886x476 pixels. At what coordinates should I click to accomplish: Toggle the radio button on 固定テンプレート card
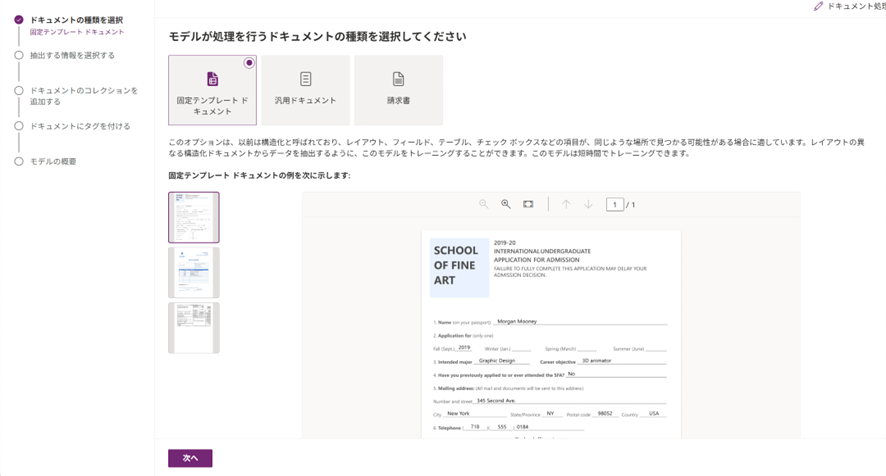[x=249, y=63]
